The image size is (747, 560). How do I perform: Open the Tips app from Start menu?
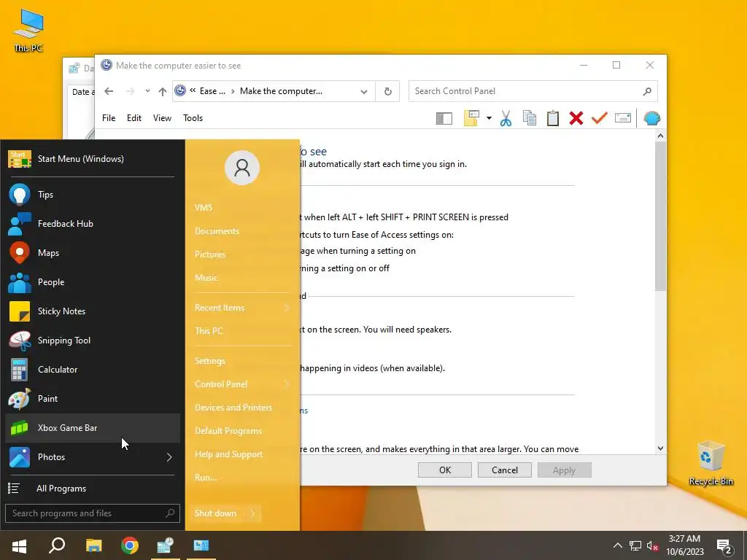point(92,194)
